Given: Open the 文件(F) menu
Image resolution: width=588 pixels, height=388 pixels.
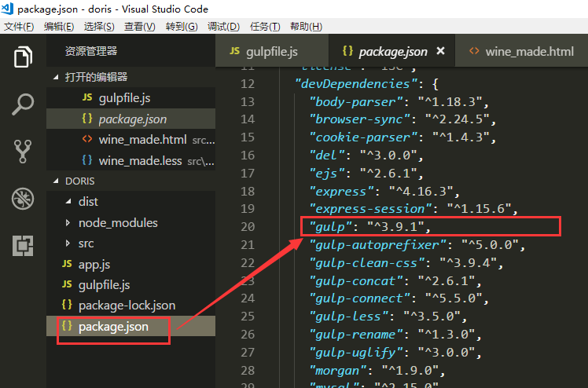Looking at the screenshot, I should [19, 27].
